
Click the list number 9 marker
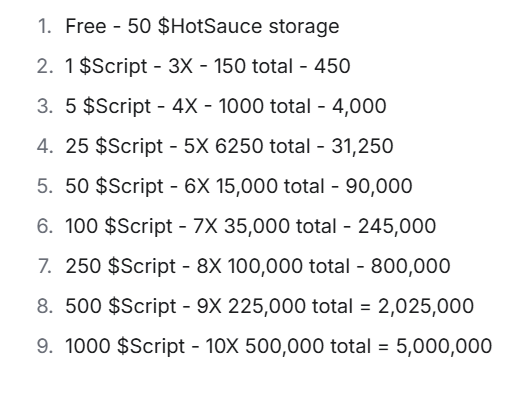tap(44, 346)
